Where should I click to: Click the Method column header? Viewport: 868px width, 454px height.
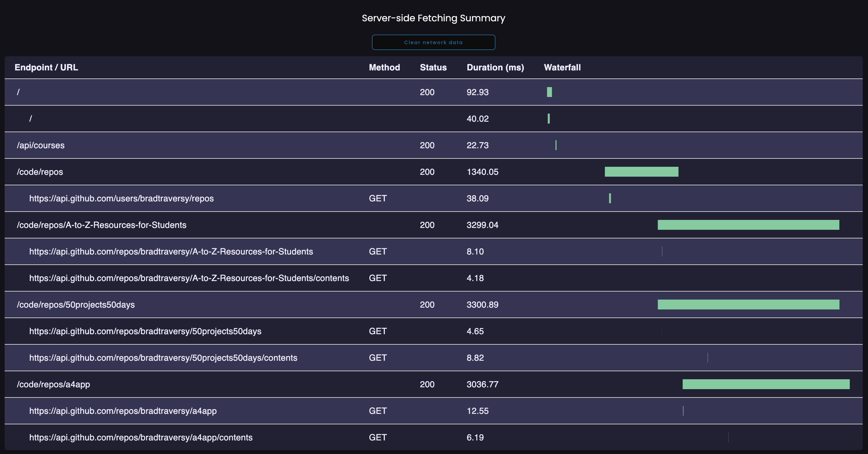click(384, 67)
